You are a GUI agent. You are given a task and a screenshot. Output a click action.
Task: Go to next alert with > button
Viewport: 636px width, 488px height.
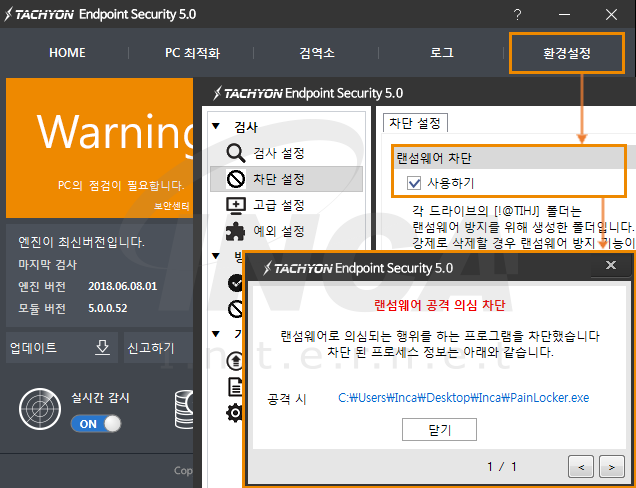pos(612,467)
